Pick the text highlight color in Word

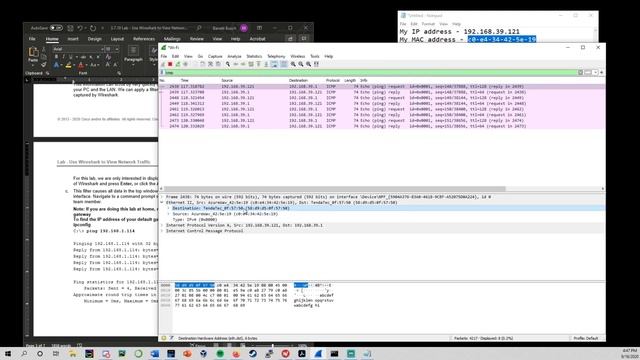coord(68,65)
